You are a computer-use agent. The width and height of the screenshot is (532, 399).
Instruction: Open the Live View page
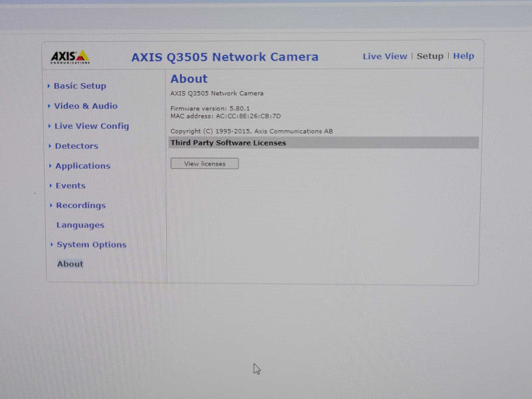pos(385,57)
